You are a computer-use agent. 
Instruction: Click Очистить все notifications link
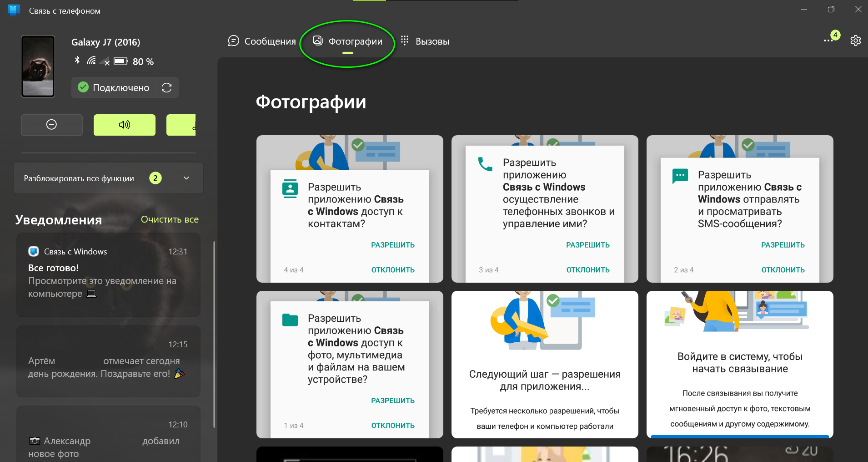coord(170,219)
